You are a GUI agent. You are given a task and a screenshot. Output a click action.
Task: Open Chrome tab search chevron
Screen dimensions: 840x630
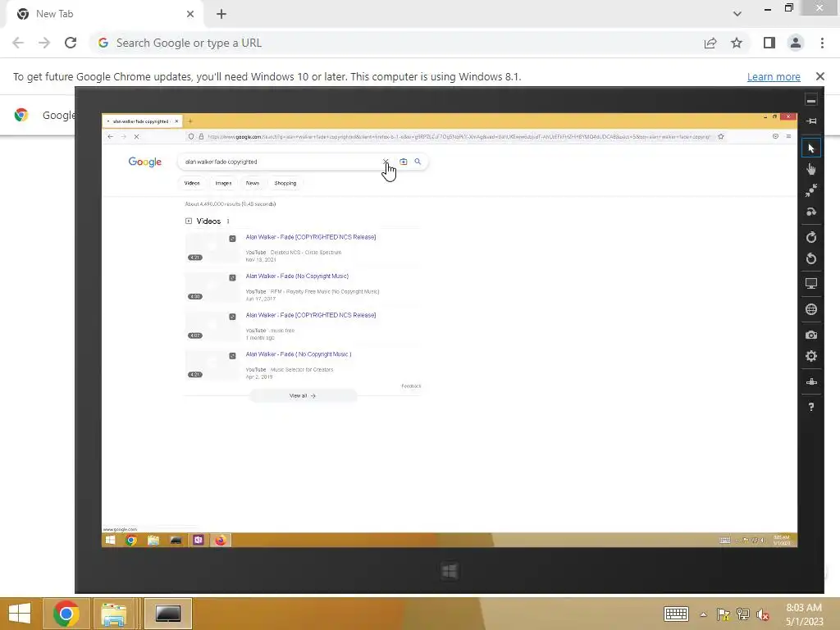(737, 14)
